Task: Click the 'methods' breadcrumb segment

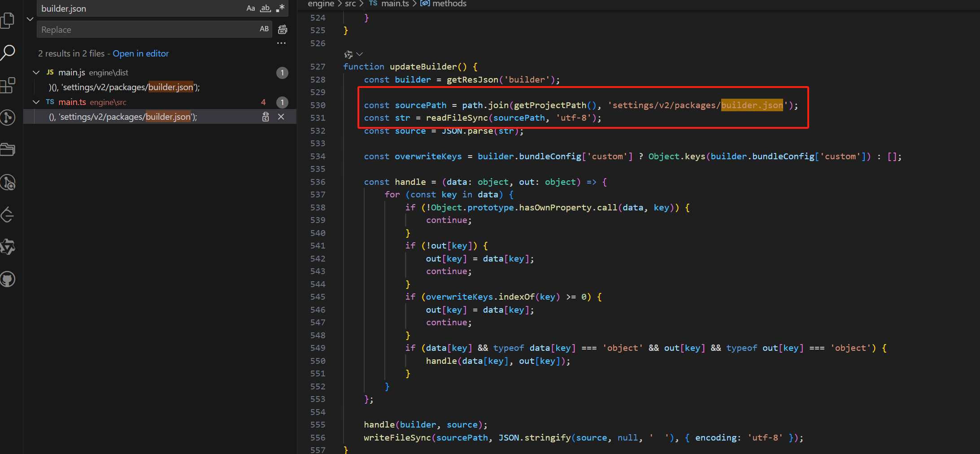Action: 449,4
